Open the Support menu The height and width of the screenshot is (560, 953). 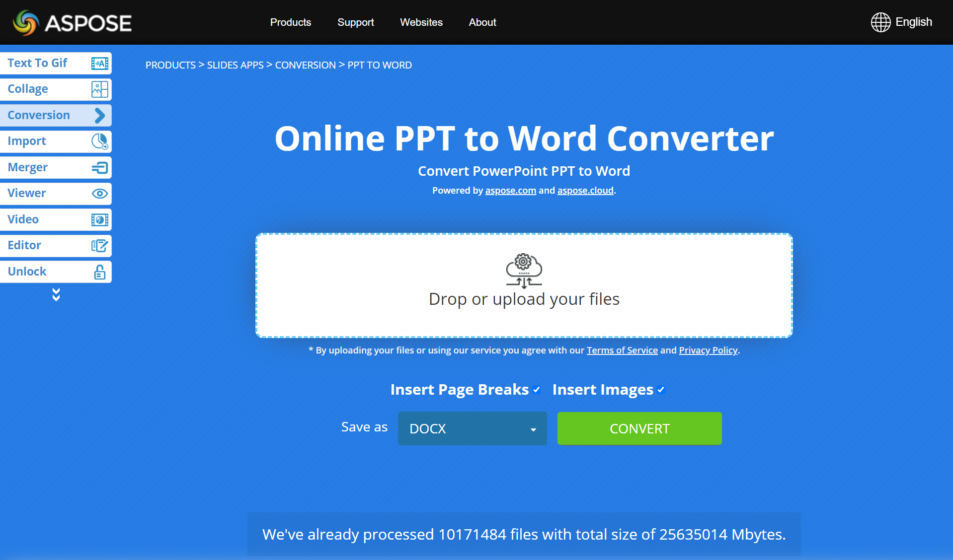(x=355, y=22)
